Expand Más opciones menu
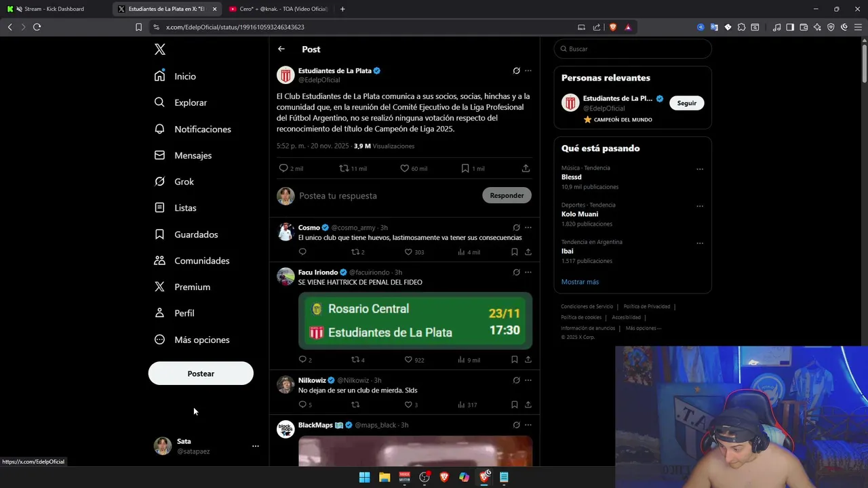The width and height of the screenshot is (868, 488). (192, 340)
